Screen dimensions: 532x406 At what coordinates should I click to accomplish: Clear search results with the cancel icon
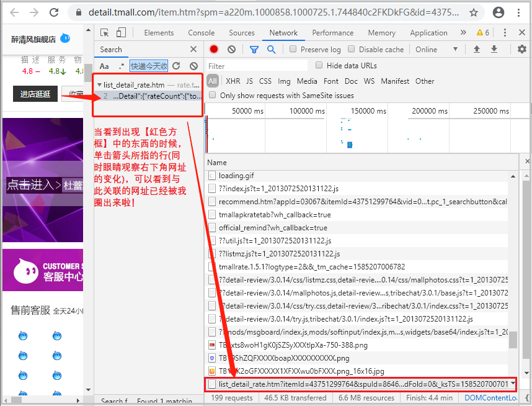193,66
